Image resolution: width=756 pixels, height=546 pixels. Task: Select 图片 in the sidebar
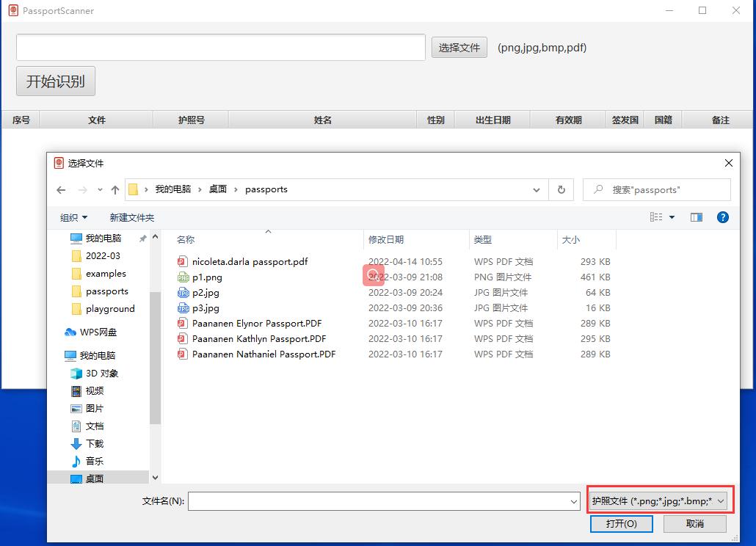click(x=95, y=409)
